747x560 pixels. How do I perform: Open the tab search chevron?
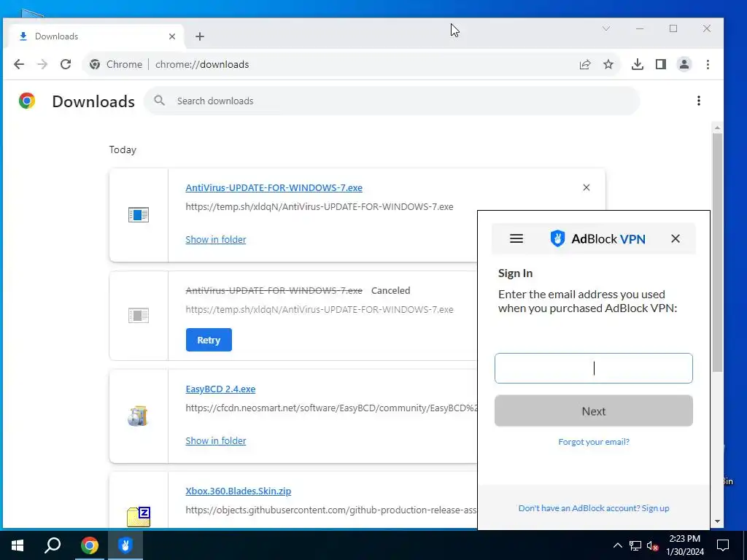606,28
